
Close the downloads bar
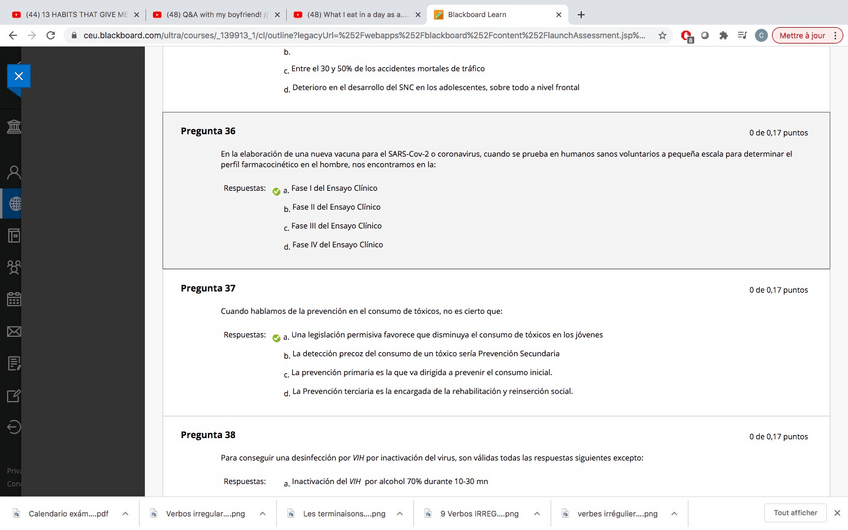pyautogui.click(x=837, y=513)
